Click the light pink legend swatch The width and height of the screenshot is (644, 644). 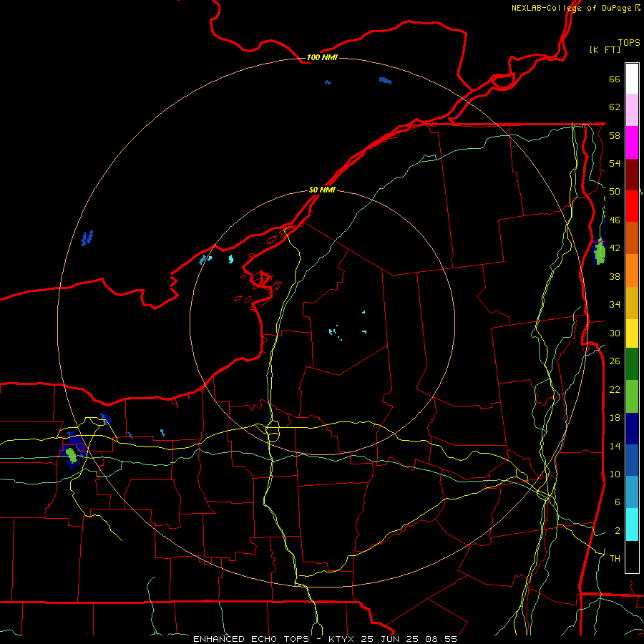[x=632, y=109]
